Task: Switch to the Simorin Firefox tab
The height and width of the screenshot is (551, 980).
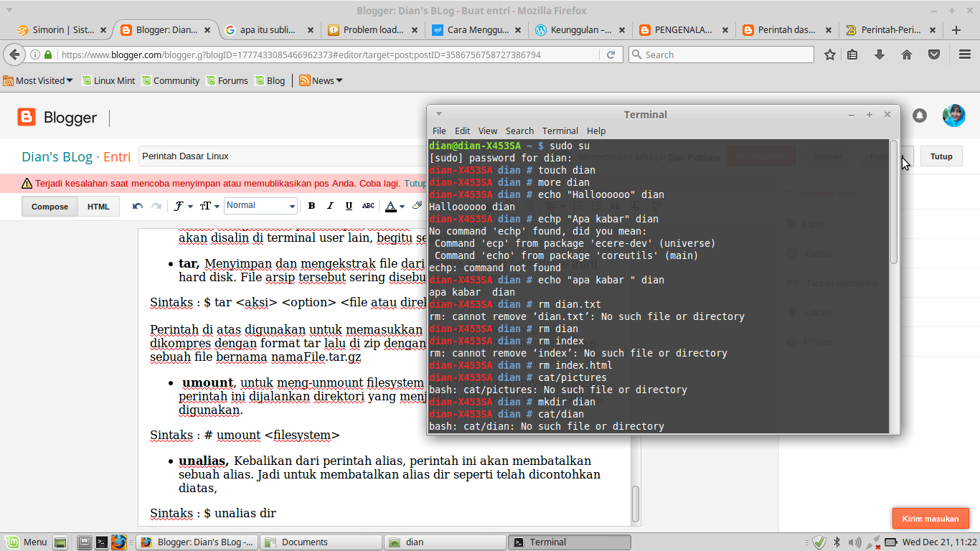Action: (62, 30)
